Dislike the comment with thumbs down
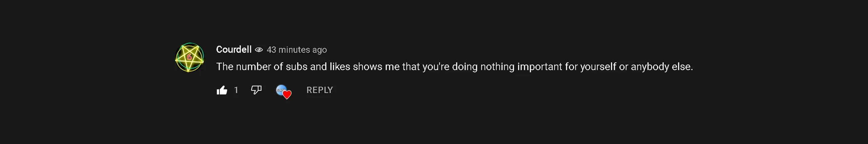The height and width of the screenshot is (144, 868). pos(256,90)
